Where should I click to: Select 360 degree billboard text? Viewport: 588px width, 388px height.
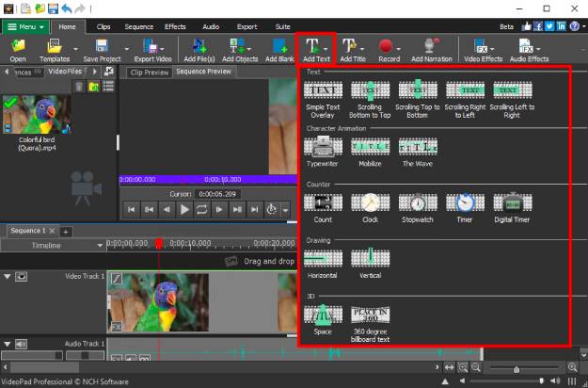[370, 323]
